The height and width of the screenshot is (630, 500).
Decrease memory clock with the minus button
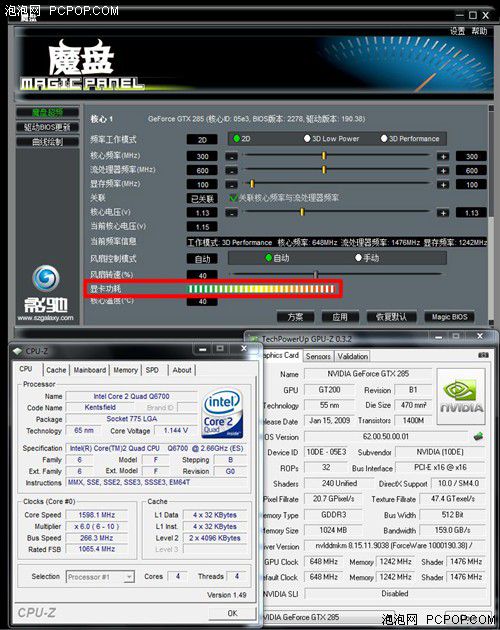tap(231, 184)
